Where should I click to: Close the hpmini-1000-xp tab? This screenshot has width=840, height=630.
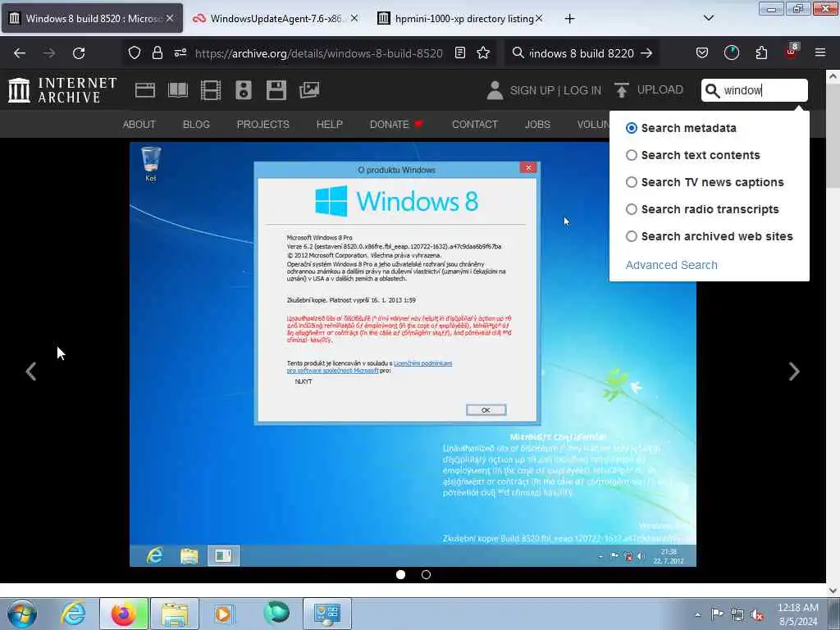click(539, 18)
